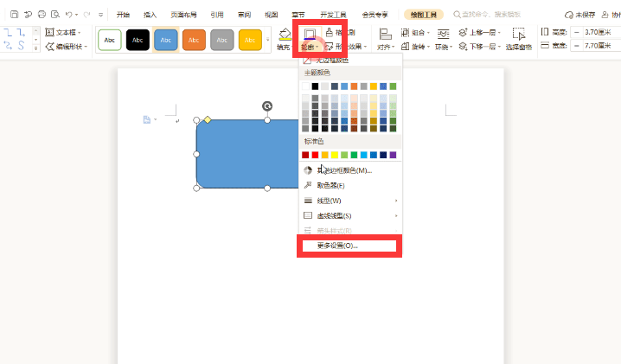Select the orange Abc shape style
This screenshot has height=364, width=621.
tap(194, 40)
